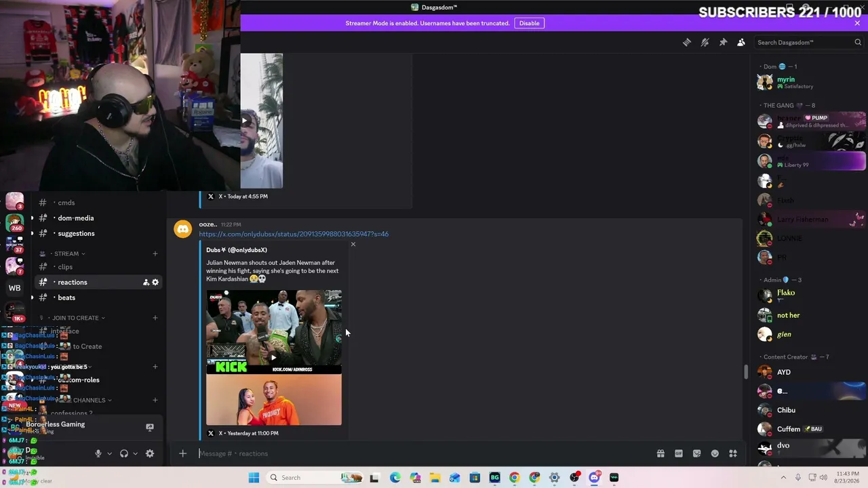
Task: Open the cmds channel
Action: pos(66,203)
